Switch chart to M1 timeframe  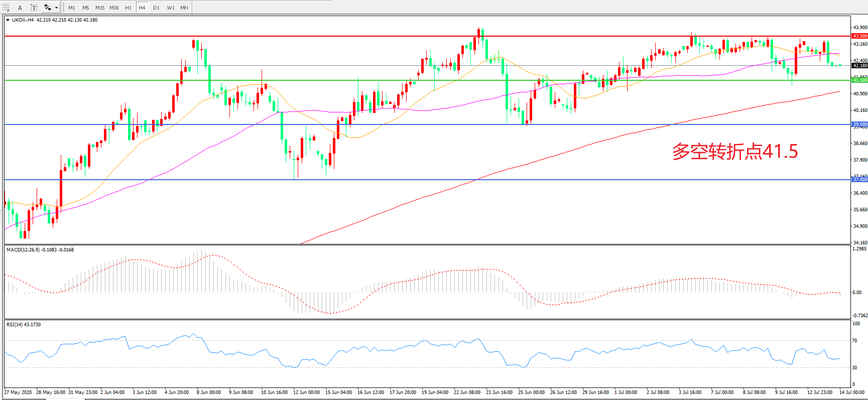click(72, 8)
